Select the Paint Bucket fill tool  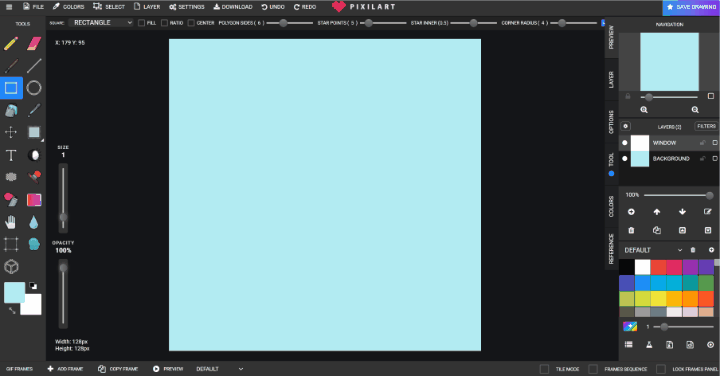point(11,110)
